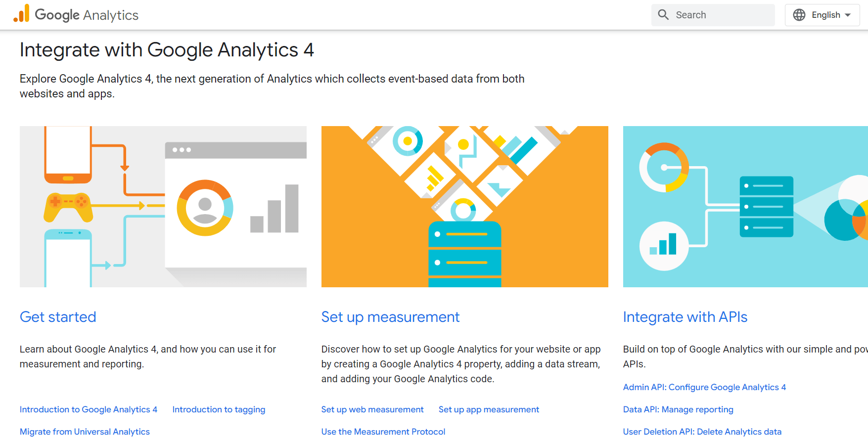Open Introduction to tagging
Screen dimensions: 868x446
click(x=219, y=409)
